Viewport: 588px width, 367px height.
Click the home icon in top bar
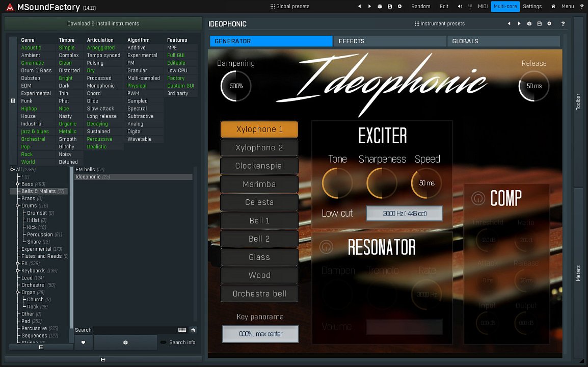pos(553,7)
